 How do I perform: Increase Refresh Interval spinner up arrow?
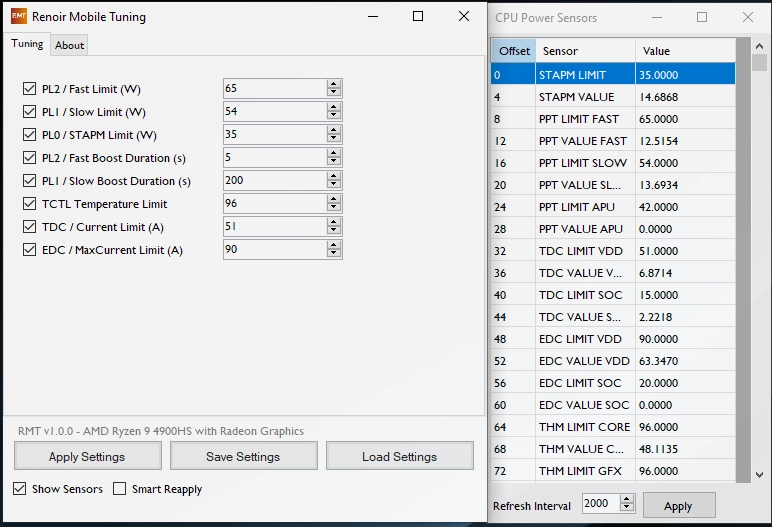click(x=628, y=500)
